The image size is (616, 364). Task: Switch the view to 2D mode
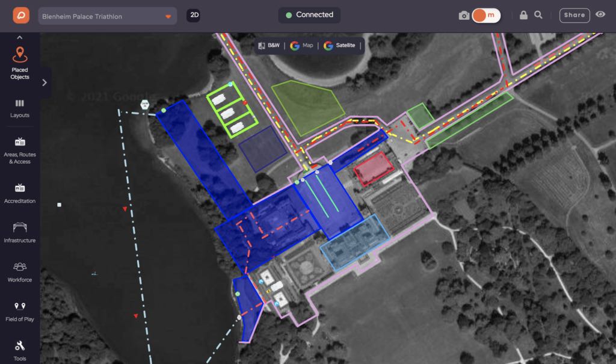[x=193, y=16]
